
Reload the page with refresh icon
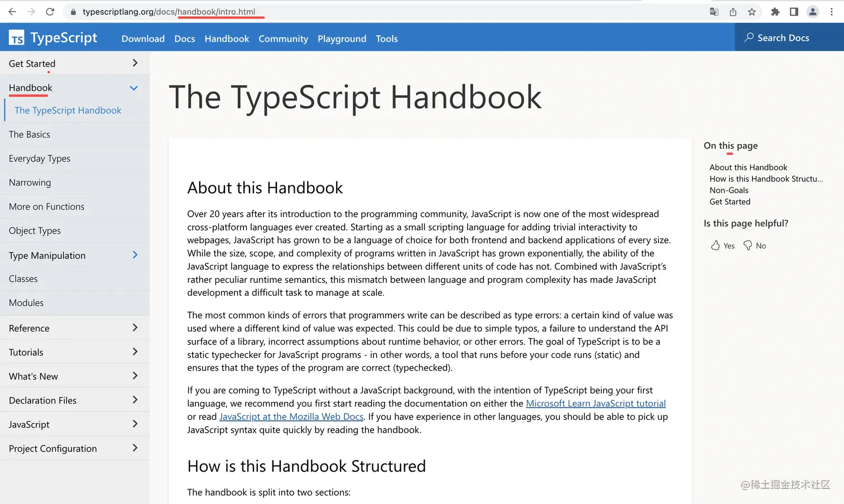(50, 12)
